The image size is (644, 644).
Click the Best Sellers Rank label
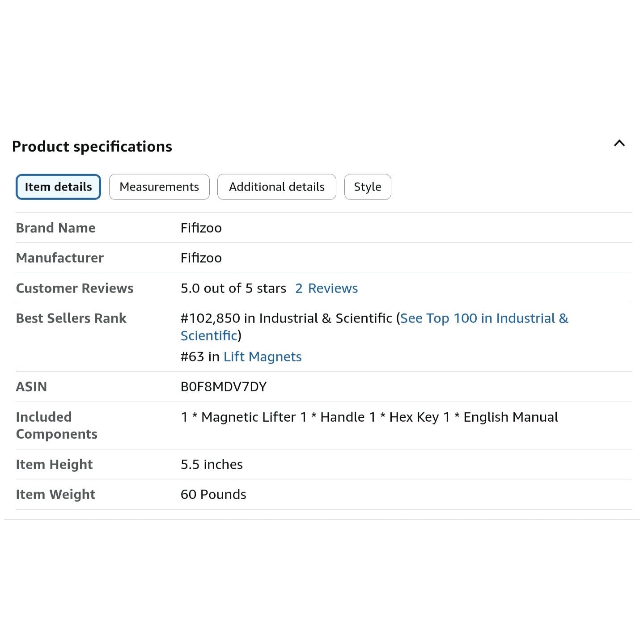point(71,318)
